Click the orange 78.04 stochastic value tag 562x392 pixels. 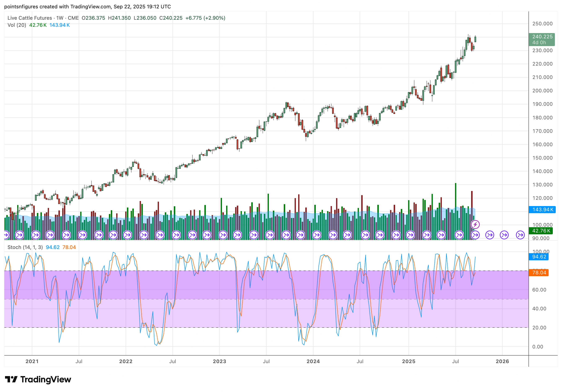point(539,272)
